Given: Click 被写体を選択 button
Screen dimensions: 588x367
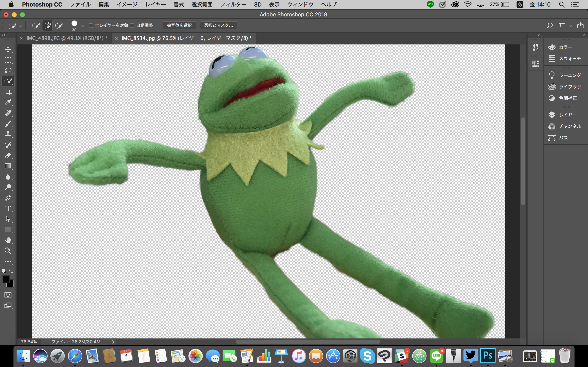Looking at the screenshot, I should coord(179,25).
